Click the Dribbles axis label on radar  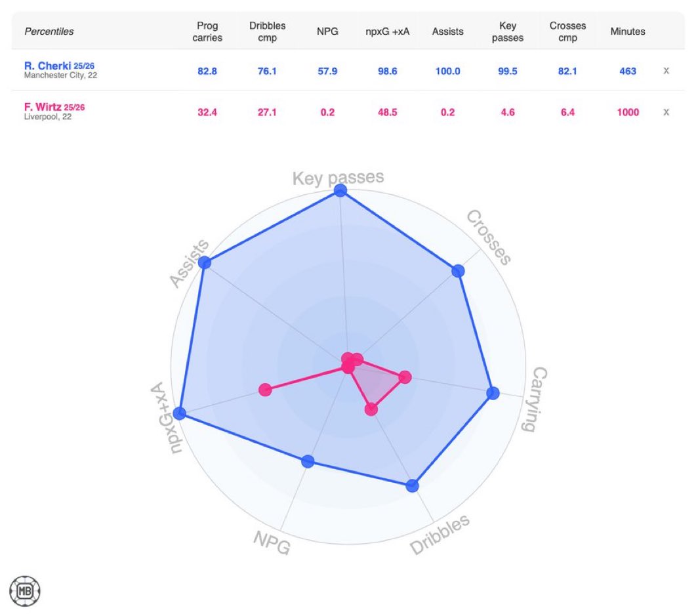(440, 534)
